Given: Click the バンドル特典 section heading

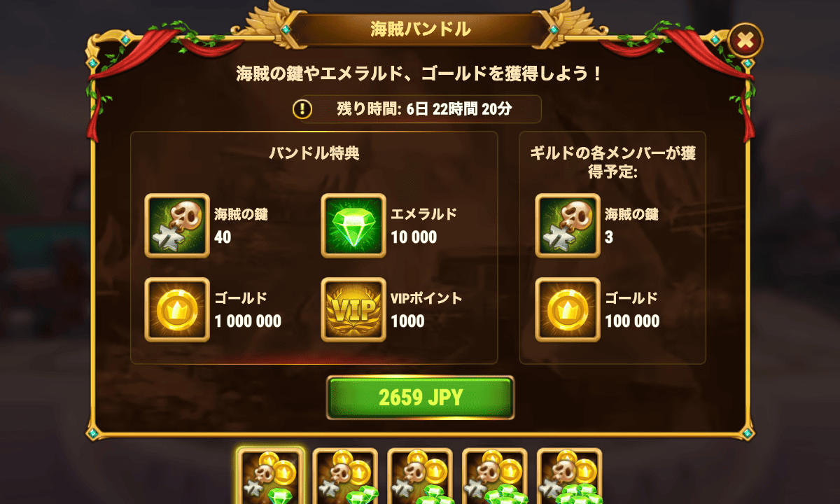Looking at the screenshot, I should pyautogui.click(x=314, y=153).
